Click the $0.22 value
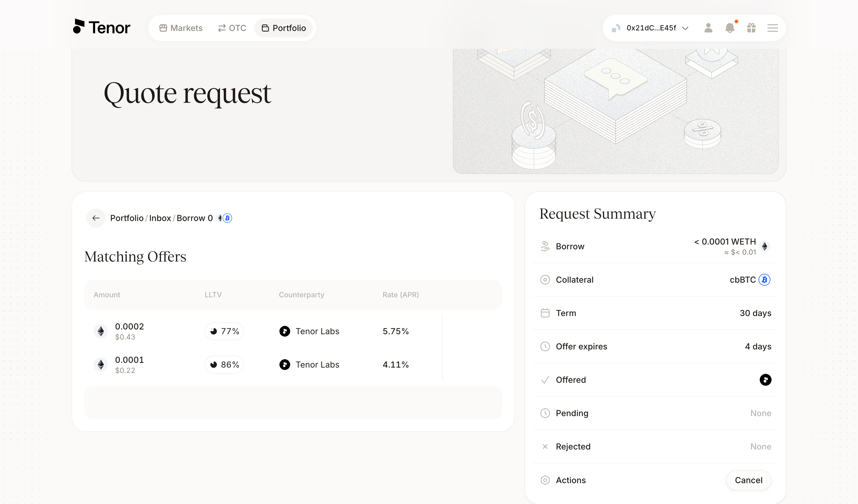The height and width of the screenshot is (504, 858). point(125,370)
